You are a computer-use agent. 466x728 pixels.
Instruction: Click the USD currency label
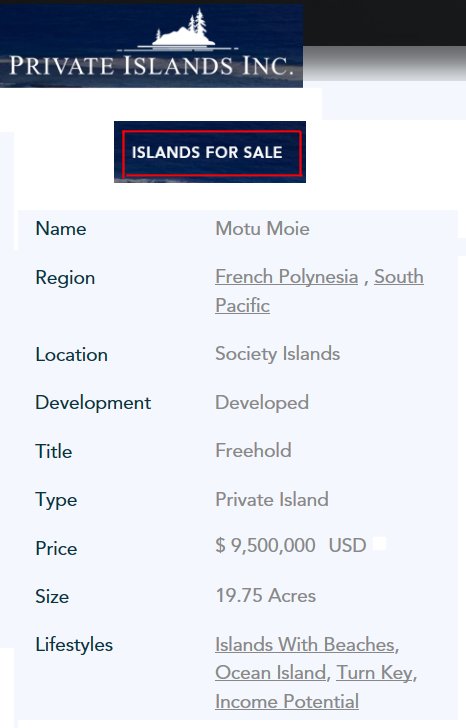[x=347, y=545]
